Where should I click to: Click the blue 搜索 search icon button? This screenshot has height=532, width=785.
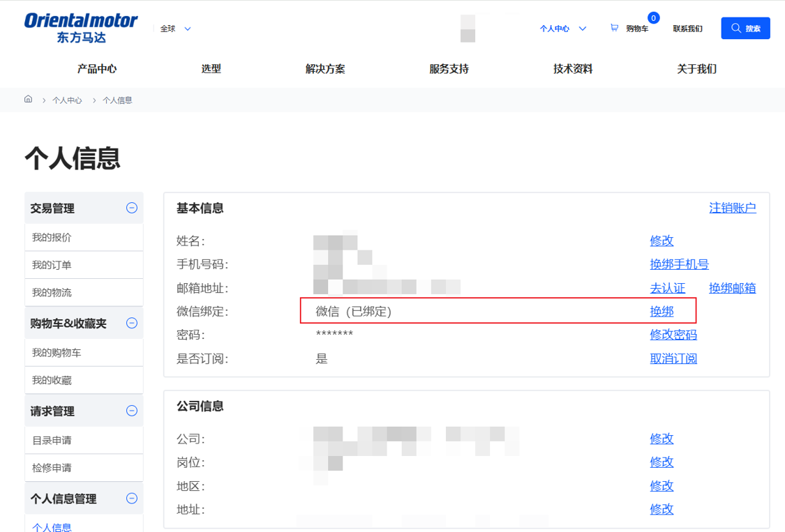click(745, 28)
